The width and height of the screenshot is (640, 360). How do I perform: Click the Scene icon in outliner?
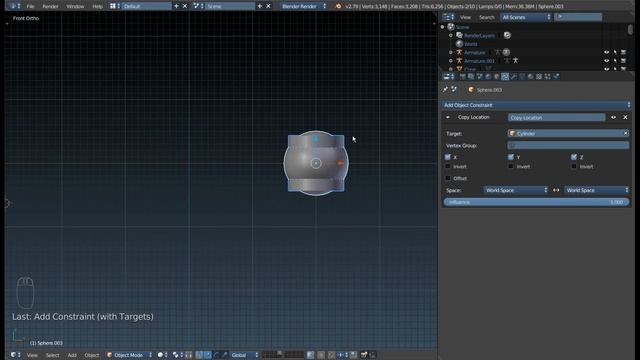451,27
